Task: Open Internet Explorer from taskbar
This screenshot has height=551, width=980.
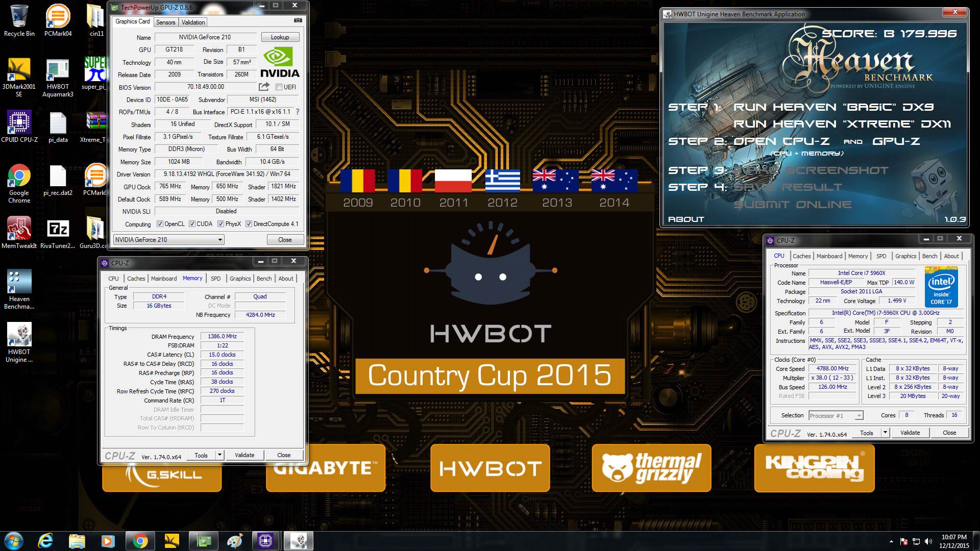Action: coord(45,541)
